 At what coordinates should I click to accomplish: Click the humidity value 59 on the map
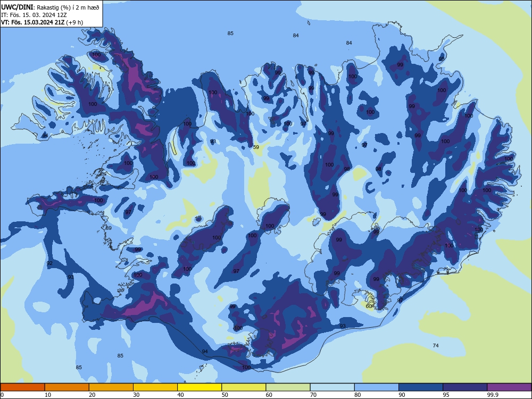point(256,147)
